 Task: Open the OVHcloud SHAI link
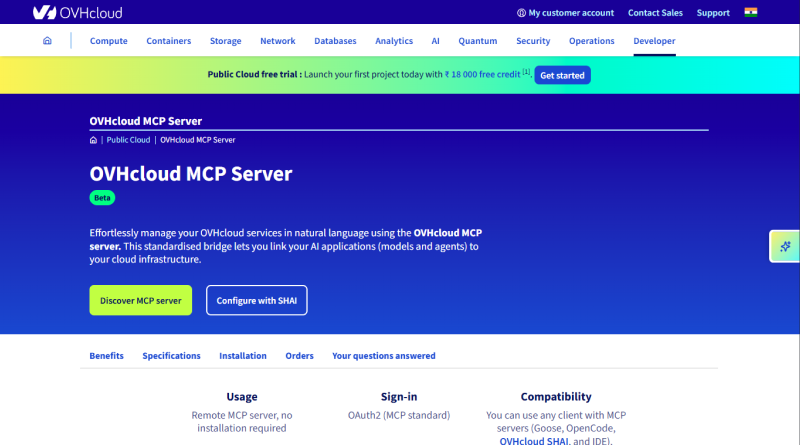point(534,440)
